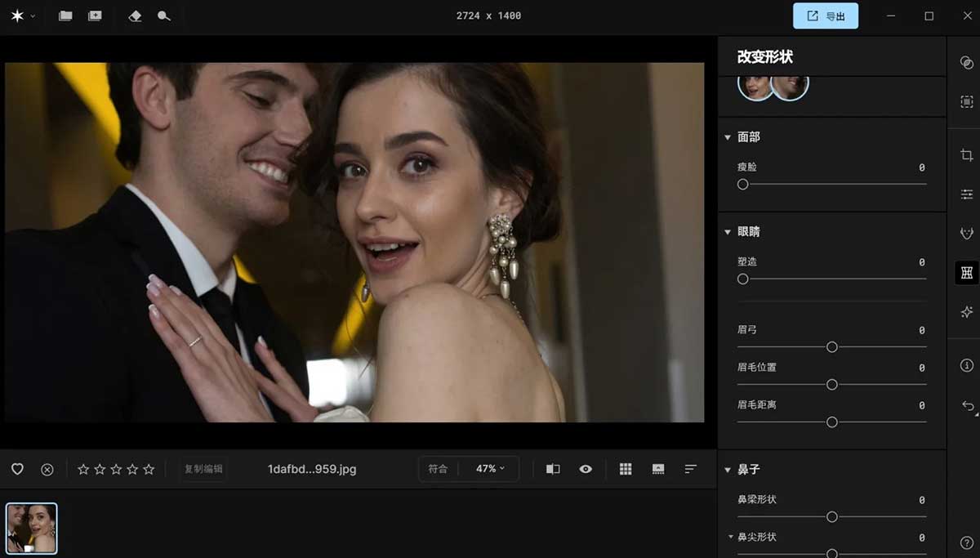980x558 pixels.
Task: Click file name 1dafbd...959.jpg
Action: [x=312, y=469]
